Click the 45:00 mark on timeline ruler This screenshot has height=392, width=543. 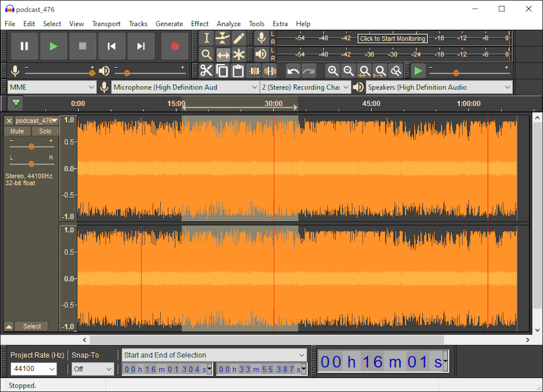tap(371, 104)
